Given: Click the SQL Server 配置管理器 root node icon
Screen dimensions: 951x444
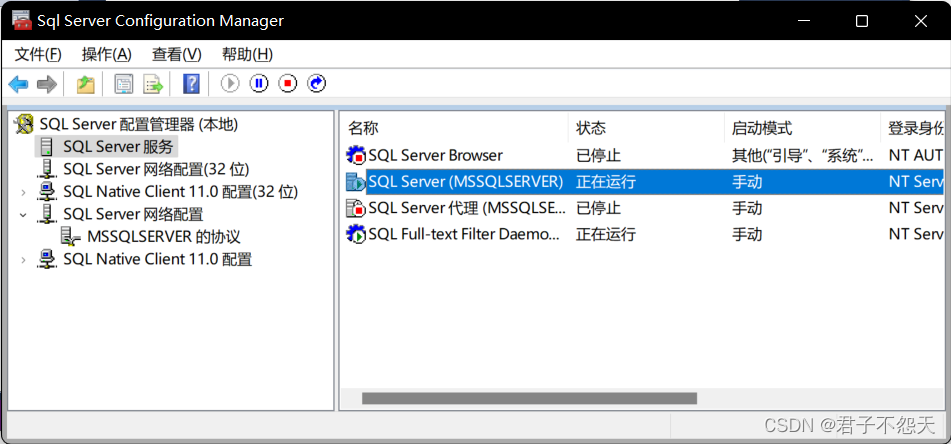Looking at the screenshot, I should coord(24,124).
